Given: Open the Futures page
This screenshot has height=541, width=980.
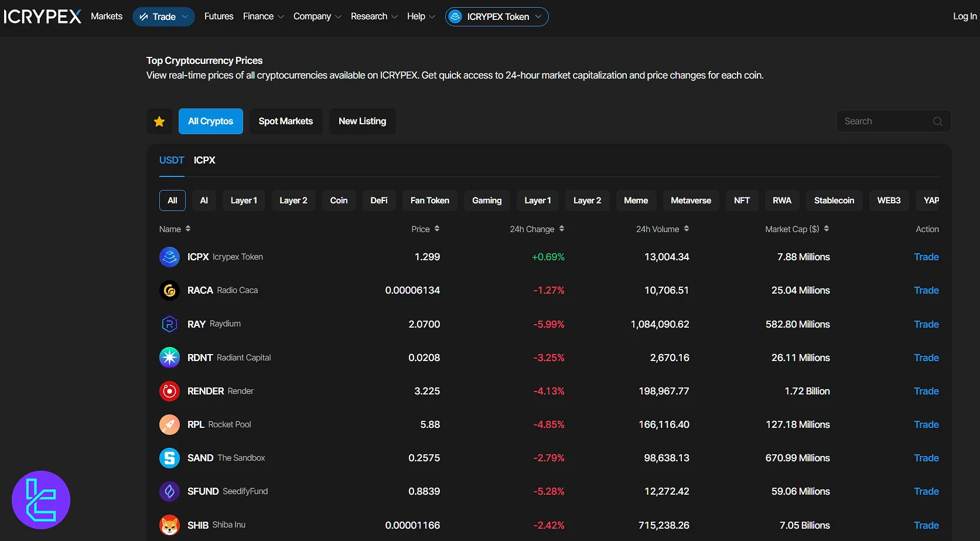Looking at the screenshot, I should (x=218, y=16).
